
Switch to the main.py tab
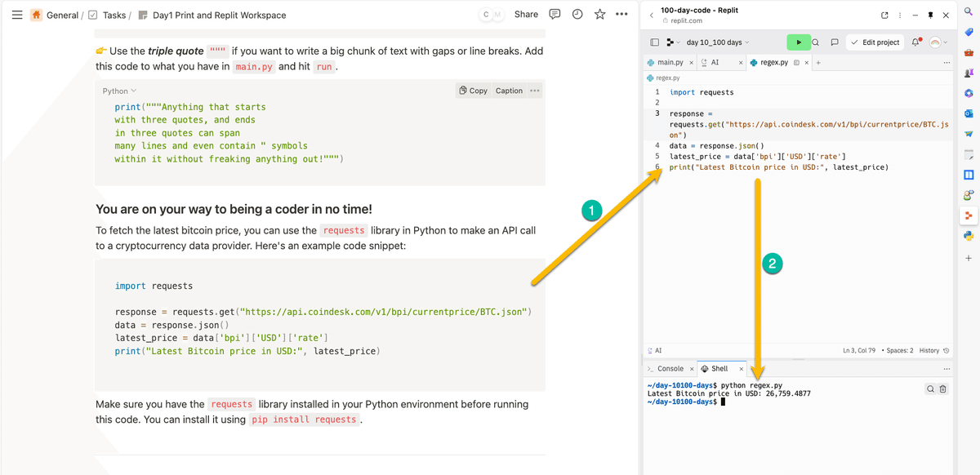tap(668, 61)
